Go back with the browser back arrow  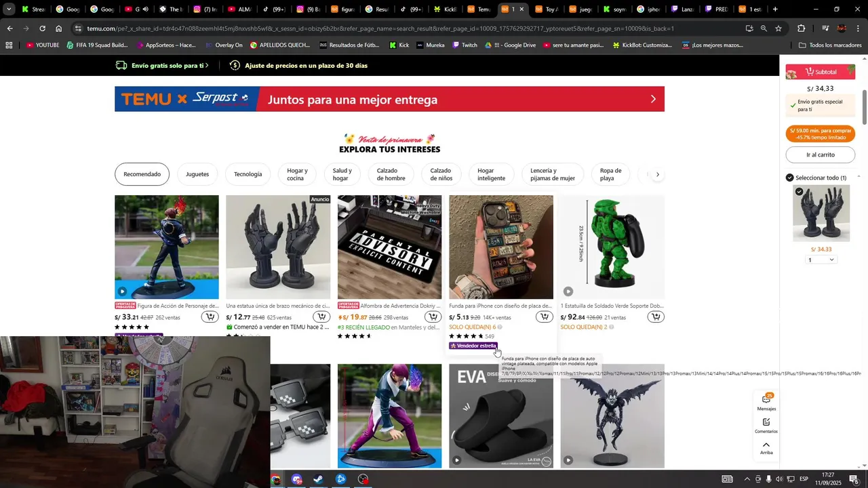click(x=9, y=28)
